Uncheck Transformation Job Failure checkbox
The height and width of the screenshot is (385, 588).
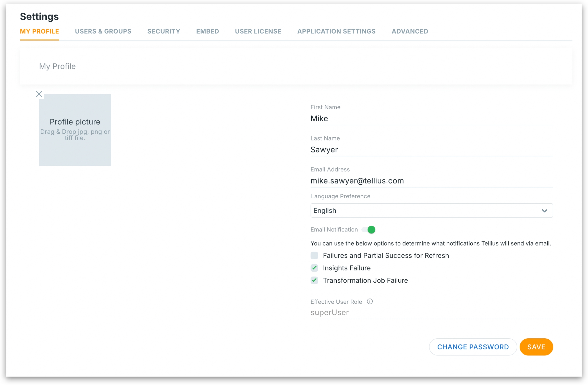(314, 280)
